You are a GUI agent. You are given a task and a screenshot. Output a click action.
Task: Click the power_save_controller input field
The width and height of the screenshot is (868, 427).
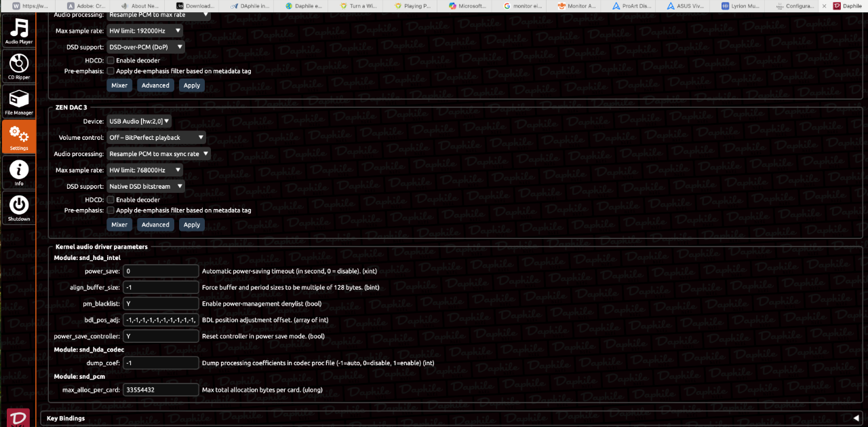click(161, 336)
